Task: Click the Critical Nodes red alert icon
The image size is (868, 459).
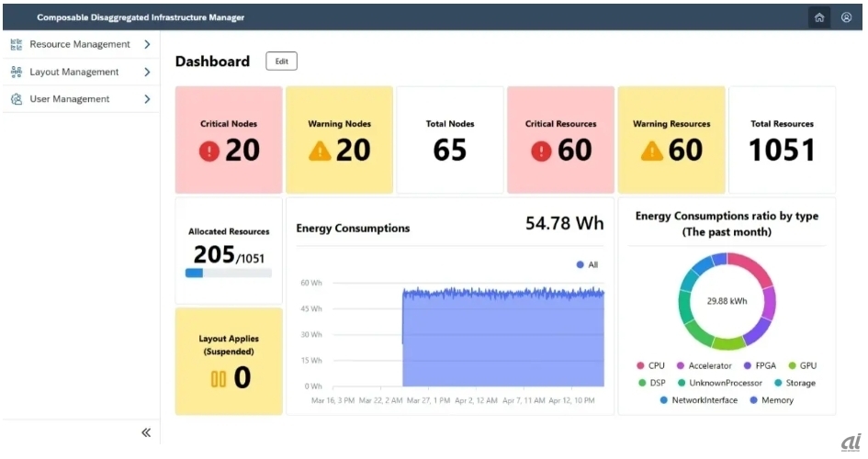Action: [x=209, y=151]
